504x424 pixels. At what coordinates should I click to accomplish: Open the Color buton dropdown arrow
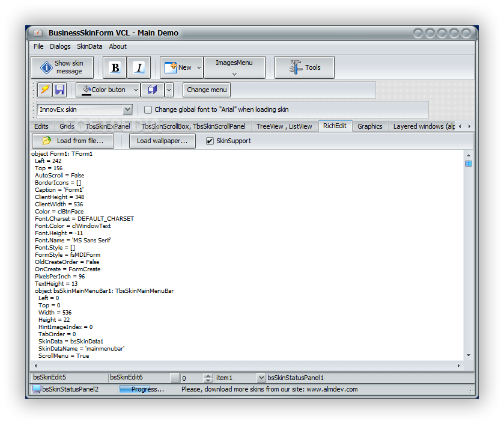pyautogui.click(x=136, y=90)
